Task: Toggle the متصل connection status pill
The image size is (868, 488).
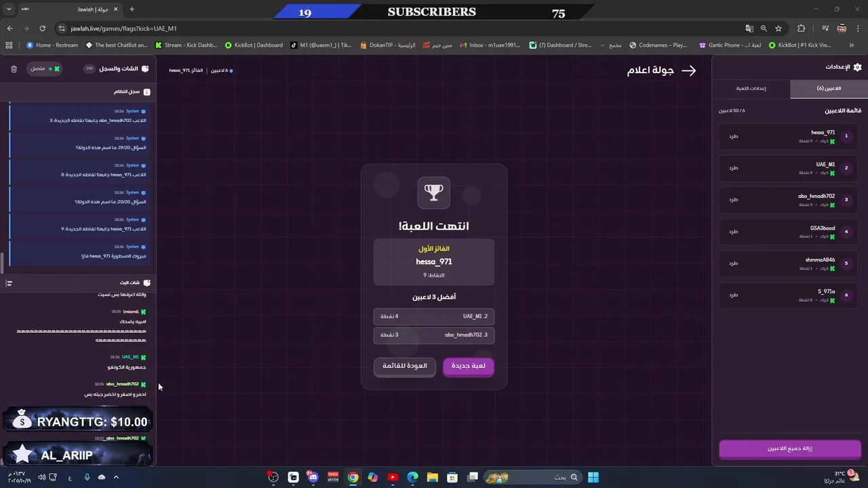Action: 45,69
